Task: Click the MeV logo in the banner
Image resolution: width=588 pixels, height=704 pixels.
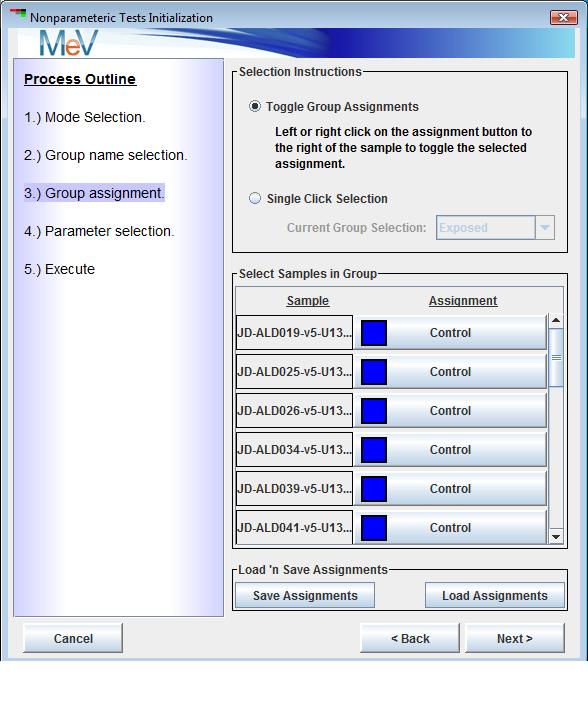Action: click(x=68, y=43)
